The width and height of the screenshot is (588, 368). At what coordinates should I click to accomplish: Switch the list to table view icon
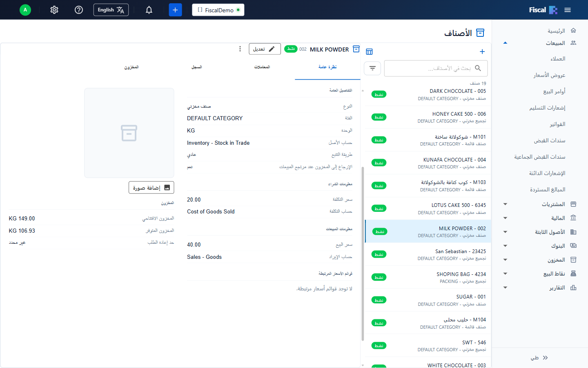[x=370, y=52]
